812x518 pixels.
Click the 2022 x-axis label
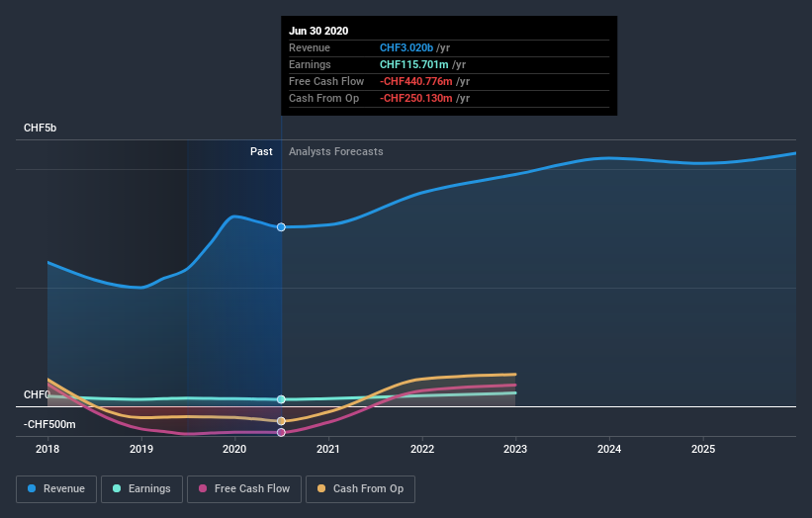pyautogui.click(x=422, y=449)
